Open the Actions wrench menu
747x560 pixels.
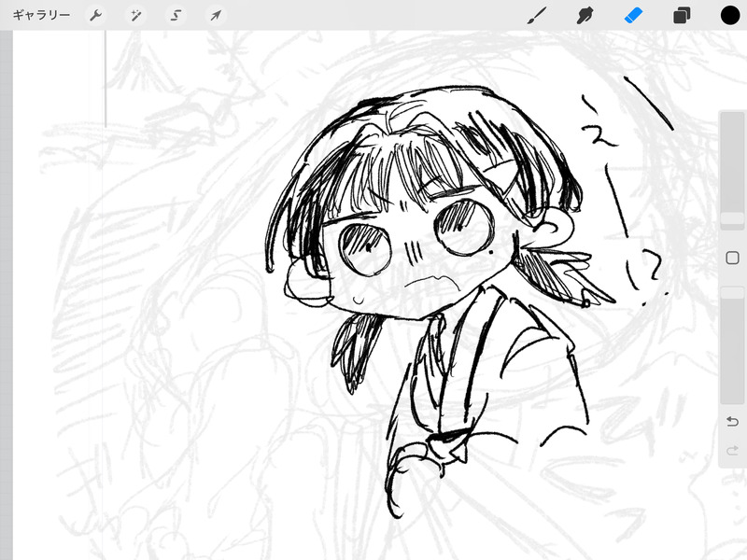(96, 16)
